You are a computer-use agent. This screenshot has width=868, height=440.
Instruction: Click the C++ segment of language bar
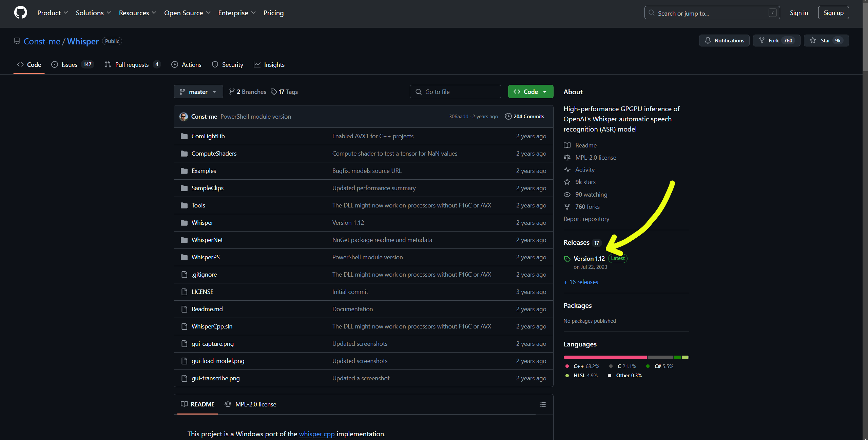point(605,357)
